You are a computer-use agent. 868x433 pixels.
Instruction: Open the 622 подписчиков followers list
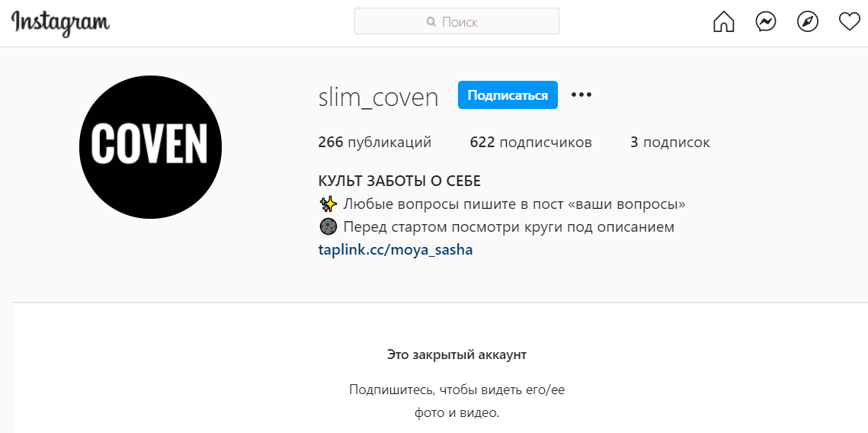(x=531, y=143)
